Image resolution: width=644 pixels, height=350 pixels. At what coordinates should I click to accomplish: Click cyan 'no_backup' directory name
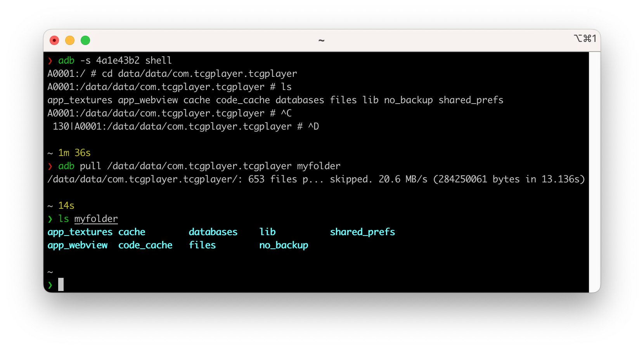[x=284, y=245]
